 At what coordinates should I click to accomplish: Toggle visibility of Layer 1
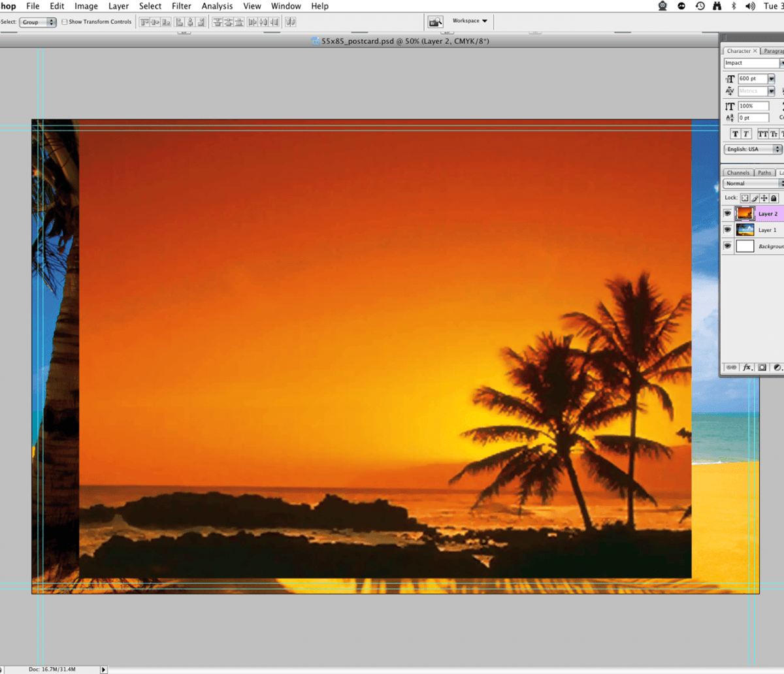click(727, 230)
